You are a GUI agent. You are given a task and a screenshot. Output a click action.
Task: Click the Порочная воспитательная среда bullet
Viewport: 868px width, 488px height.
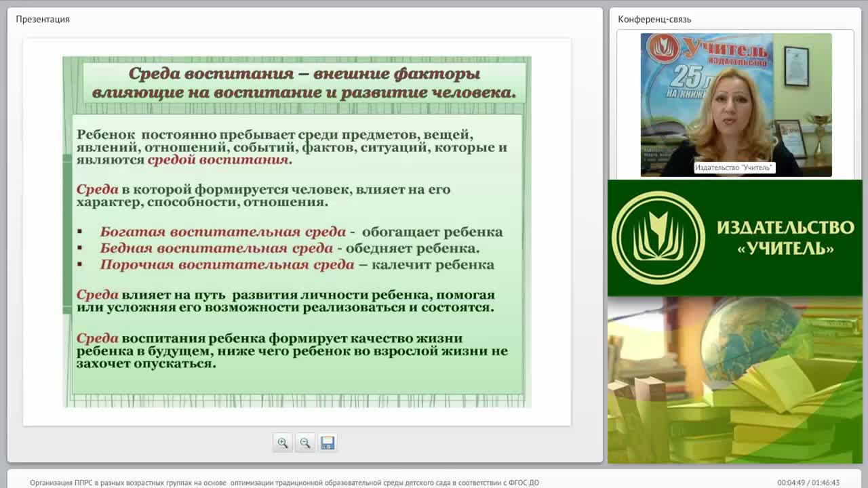click(x=297, y=264)
